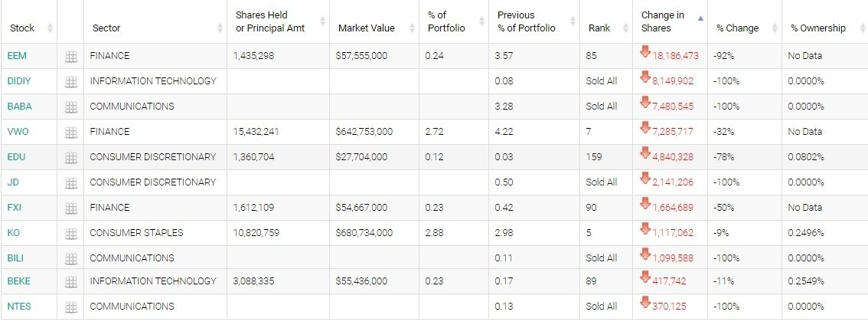The height and width of the screenshot is (325, 868).
Task: Click the grid icon in the KO row
Action: pos(71,233)
